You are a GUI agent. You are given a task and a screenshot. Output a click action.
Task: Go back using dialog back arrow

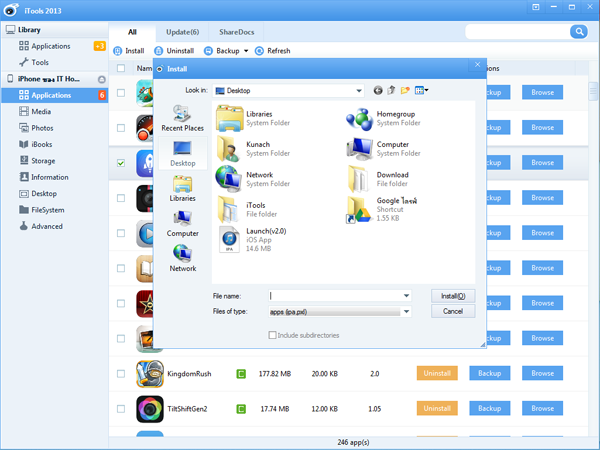coord(378,91)
